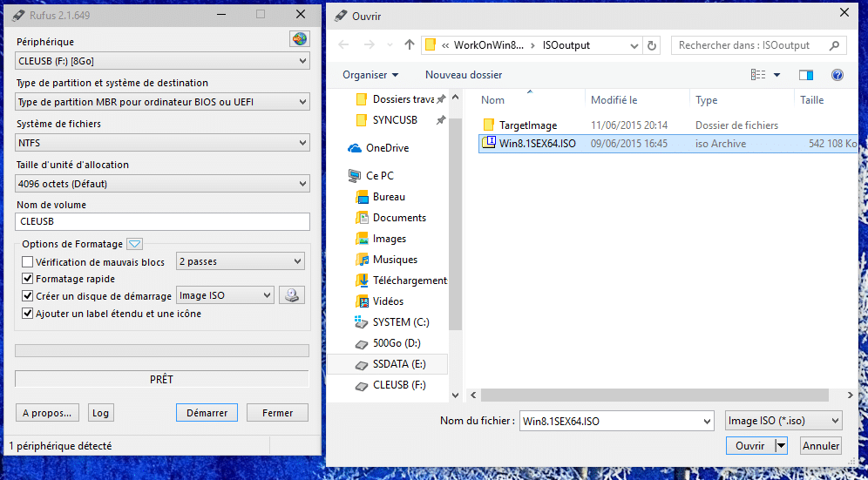Click the navigation pane vertical scrollbar
868x480 pixels.
(455, 224)
